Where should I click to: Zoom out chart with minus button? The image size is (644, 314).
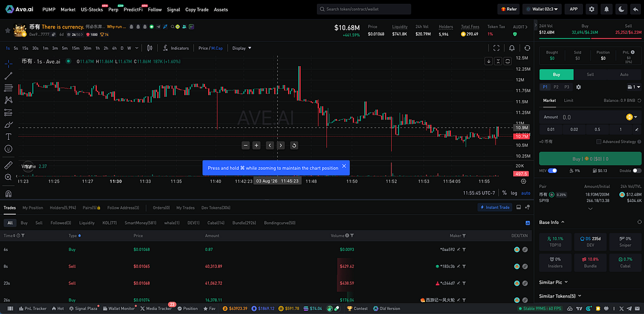[x=246, y=145]
